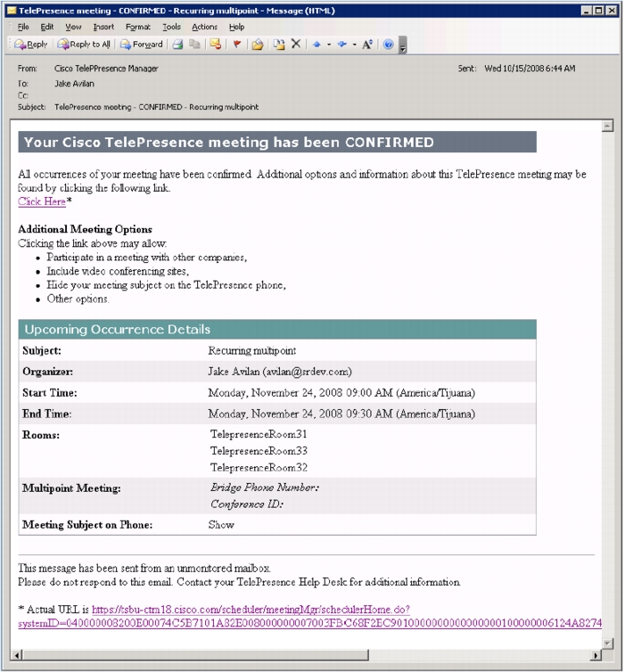This screenshot has height=672, width=625.
Task: Click the horizontal scrollbar thumb
Action: click(195, 655)
